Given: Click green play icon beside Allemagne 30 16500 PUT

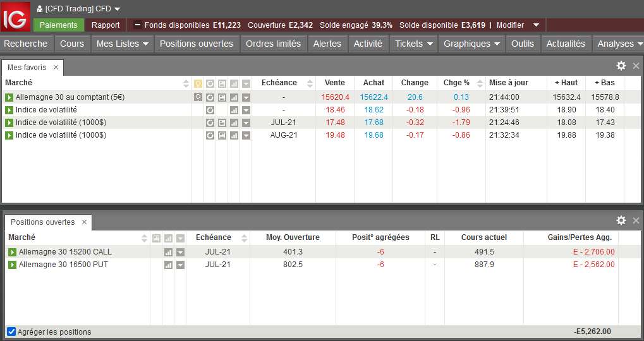Looking at the screenshot, I should 12,265.
